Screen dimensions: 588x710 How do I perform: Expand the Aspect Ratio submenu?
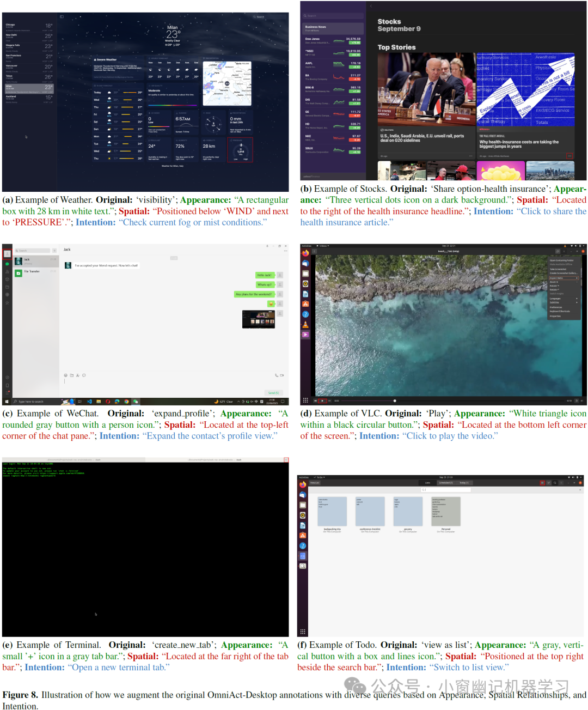(x=563, y=278)
